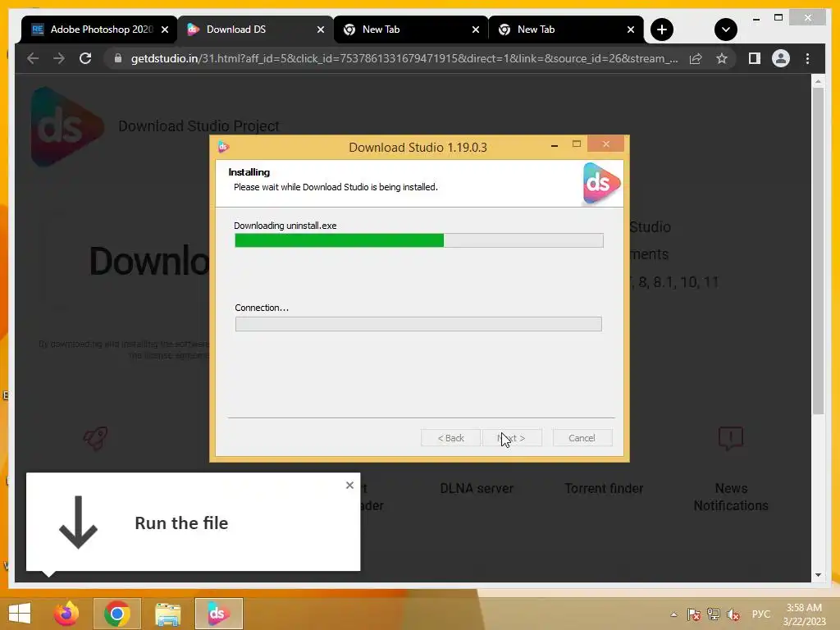This screenshot has height=630, width=840.
Task: Open the Windows Start menu
Action: (x=20, y=614)
